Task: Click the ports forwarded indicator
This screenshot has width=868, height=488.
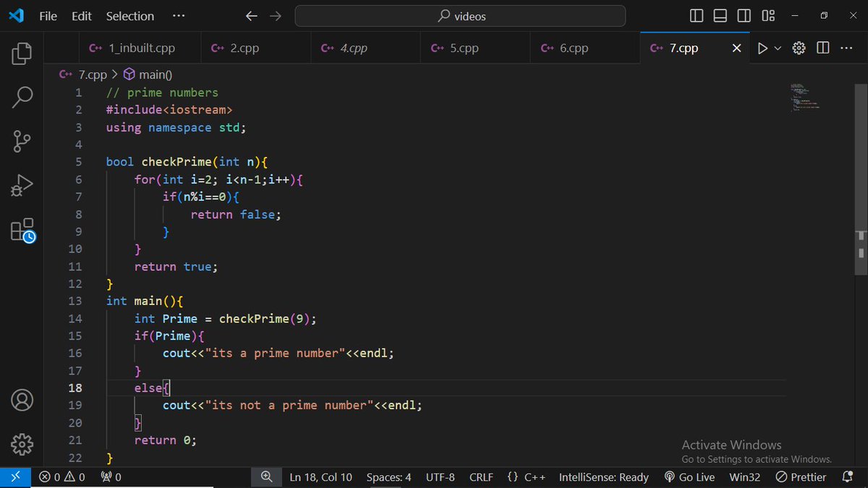Action: coord(111,477)
